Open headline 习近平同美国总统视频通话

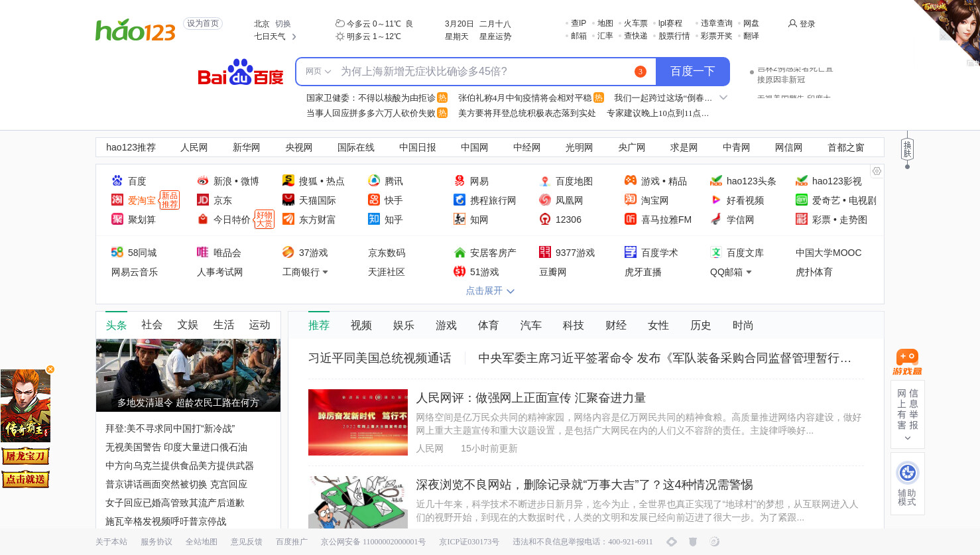379,358
